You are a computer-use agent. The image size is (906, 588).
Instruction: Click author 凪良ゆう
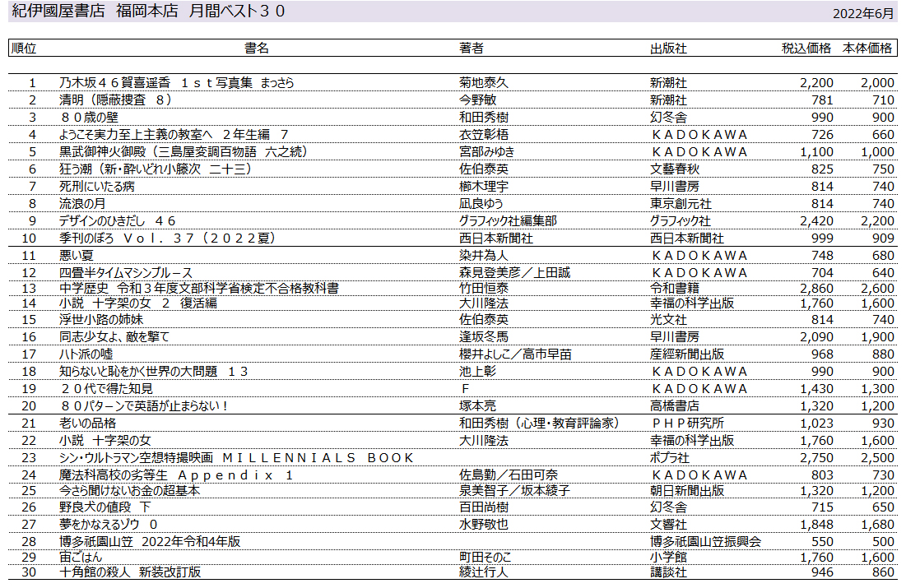pos(481,203)
